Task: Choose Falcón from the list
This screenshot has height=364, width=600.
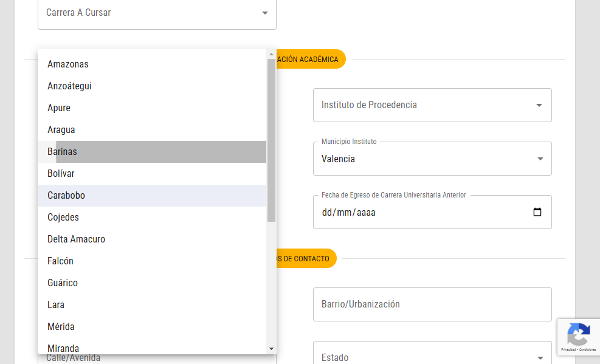Action: point(152,261)
